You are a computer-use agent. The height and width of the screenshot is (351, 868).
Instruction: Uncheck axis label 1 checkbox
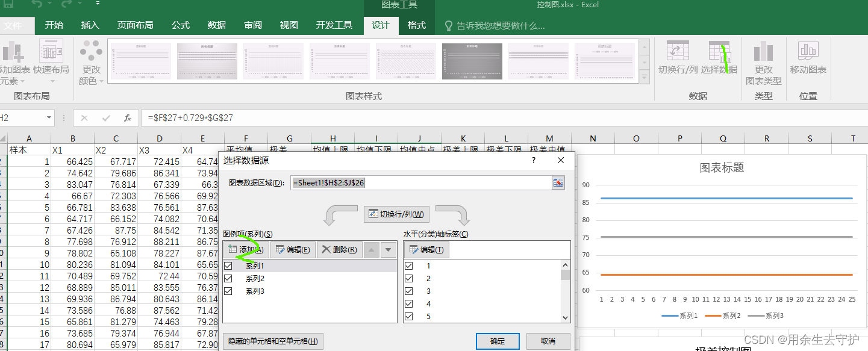pos(409,266)
